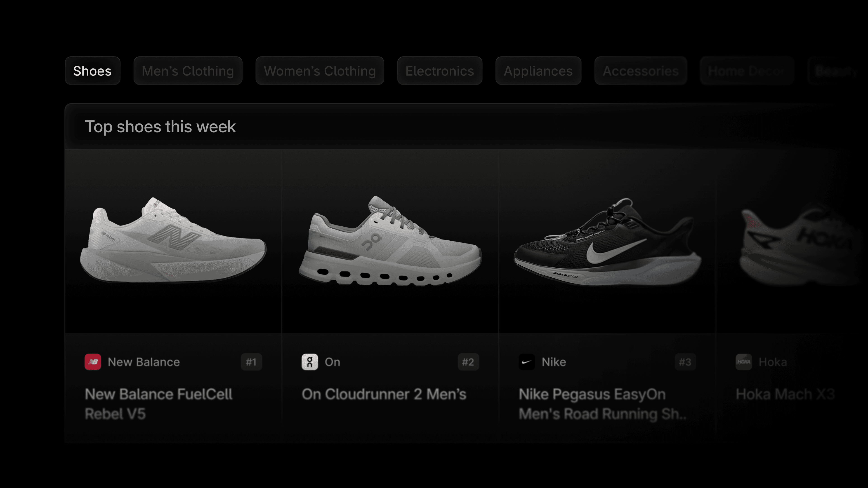Viewport: 868px width, 488px height.
Task: Switch to the Men's Clothing tab
Action: 188,71
